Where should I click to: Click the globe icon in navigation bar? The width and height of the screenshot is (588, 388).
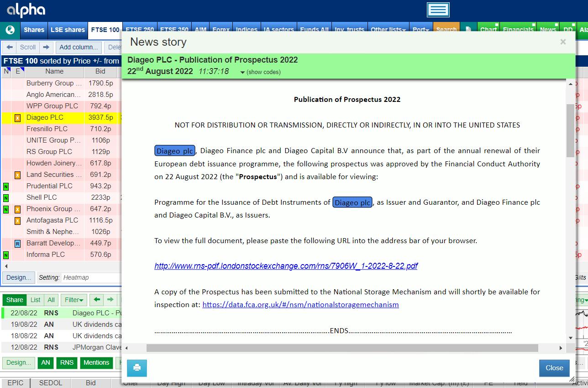tap(10, 30)
